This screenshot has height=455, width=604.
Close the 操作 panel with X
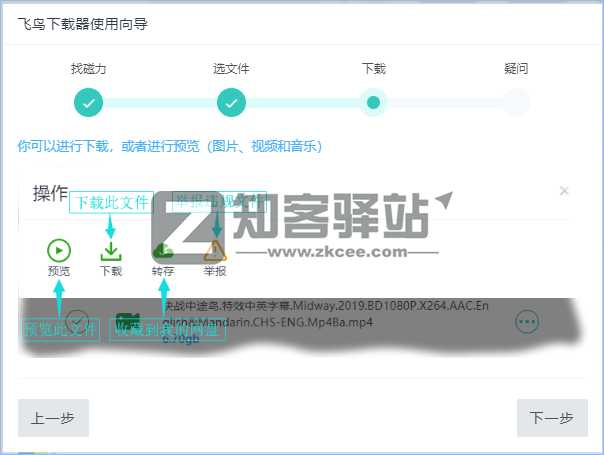pyautogui.click(x=564, y=190)
